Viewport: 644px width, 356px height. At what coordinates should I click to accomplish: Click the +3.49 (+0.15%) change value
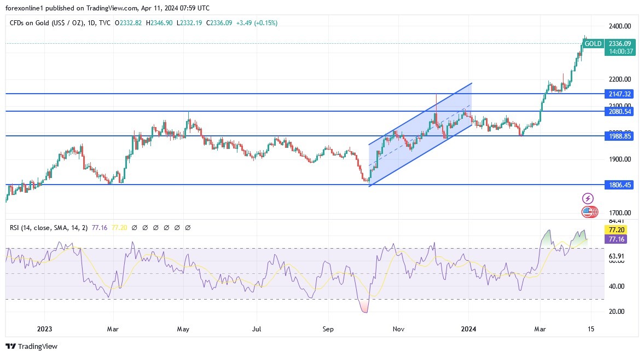click(257, 23)
